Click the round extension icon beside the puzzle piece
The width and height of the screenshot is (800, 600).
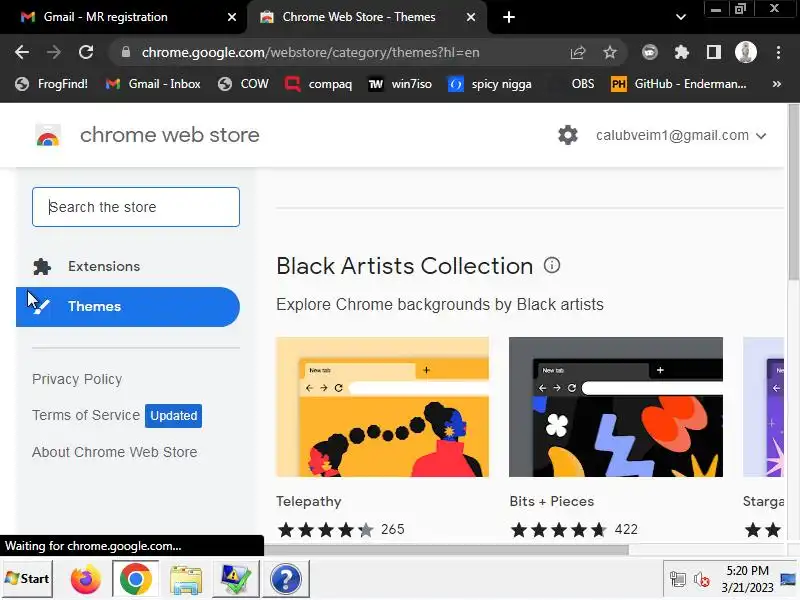649,52
